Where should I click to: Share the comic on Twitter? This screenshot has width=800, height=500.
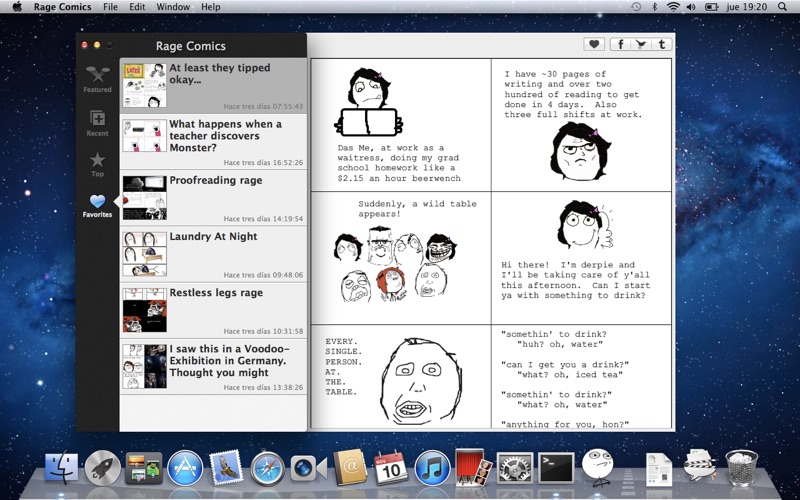point(641,44)
